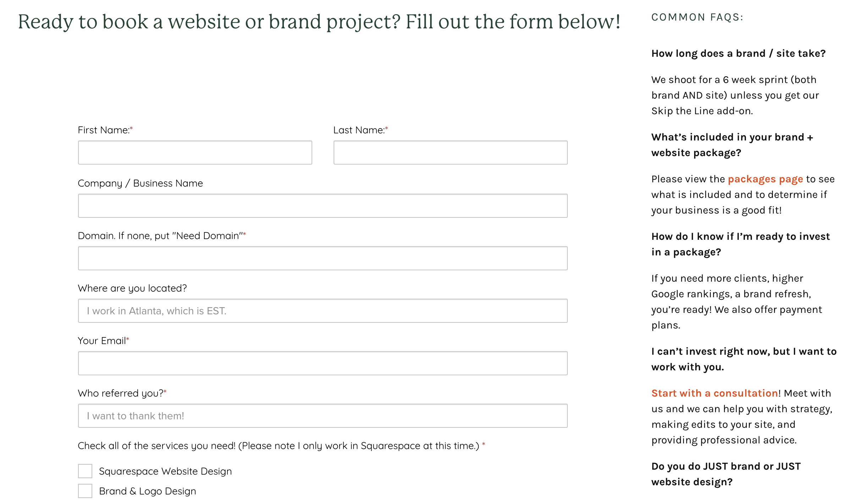Click the Last Name input field
The width and height of the screenshot is (868, 503).
pyautogui.click(x=450, y=153)
